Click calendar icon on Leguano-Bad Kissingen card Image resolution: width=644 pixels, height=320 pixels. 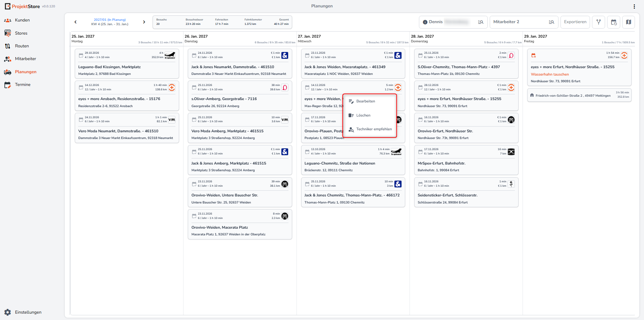point(81,55)
